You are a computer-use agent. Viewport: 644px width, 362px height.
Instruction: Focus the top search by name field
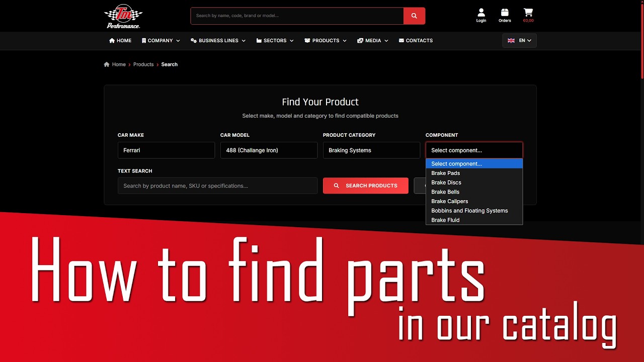(x=297, y=16)
